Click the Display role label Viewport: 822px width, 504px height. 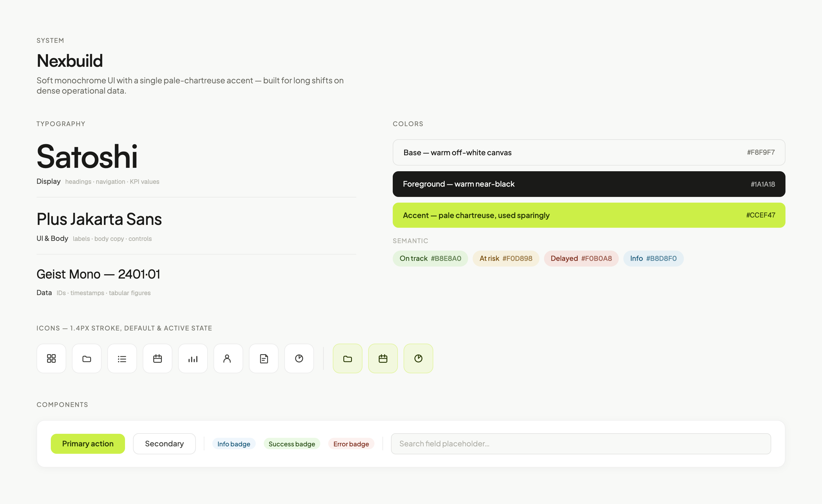coord(48,182)
